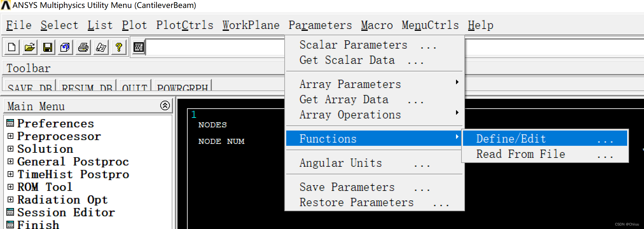
Task: Select Preprocessor in Main Menu
Action: 59,136
